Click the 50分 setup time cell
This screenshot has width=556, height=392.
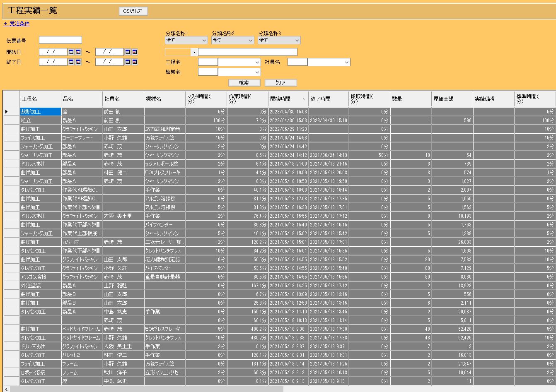(370, 155)
